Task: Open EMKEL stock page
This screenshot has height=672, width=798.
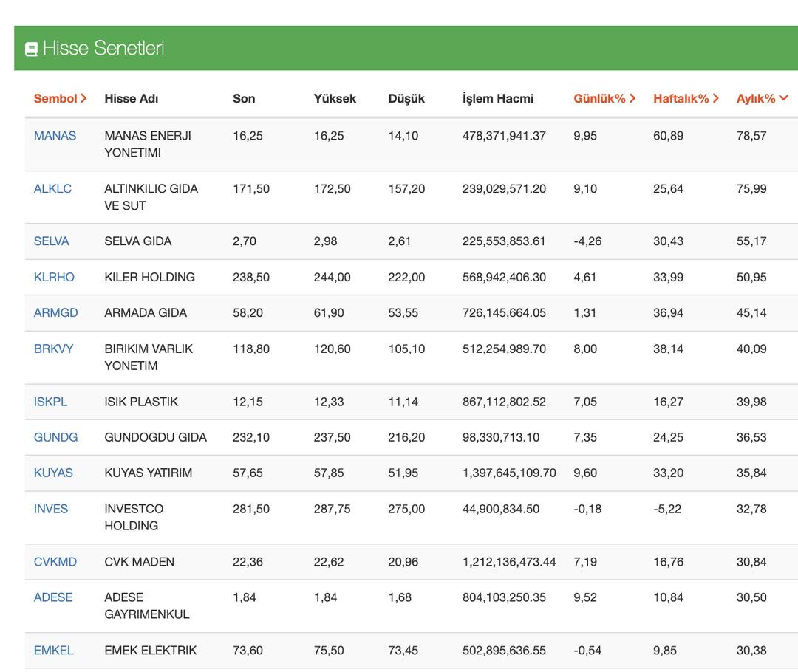Action: 53,651
